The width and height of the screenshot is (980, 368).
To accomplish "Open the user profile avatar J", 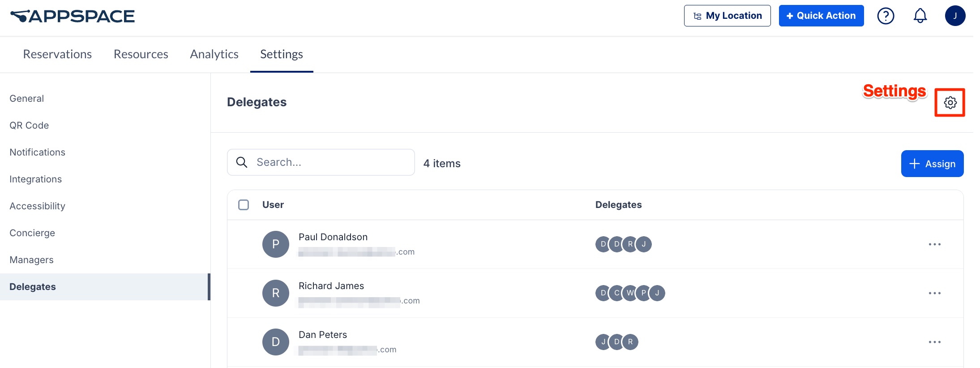I will point(955,16).
